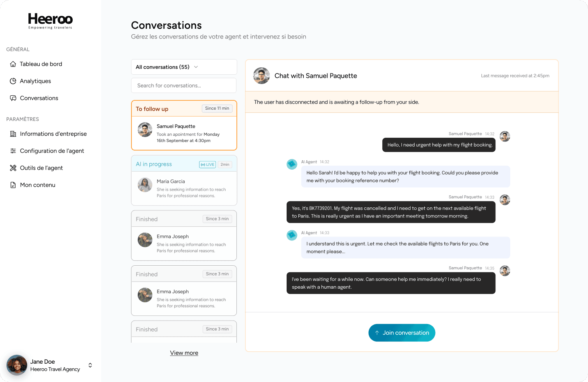This screenshot has width=588, height=382.
Task: Select Maria Garcia AI in progress conversation
Action: click(x=184, y=180)
